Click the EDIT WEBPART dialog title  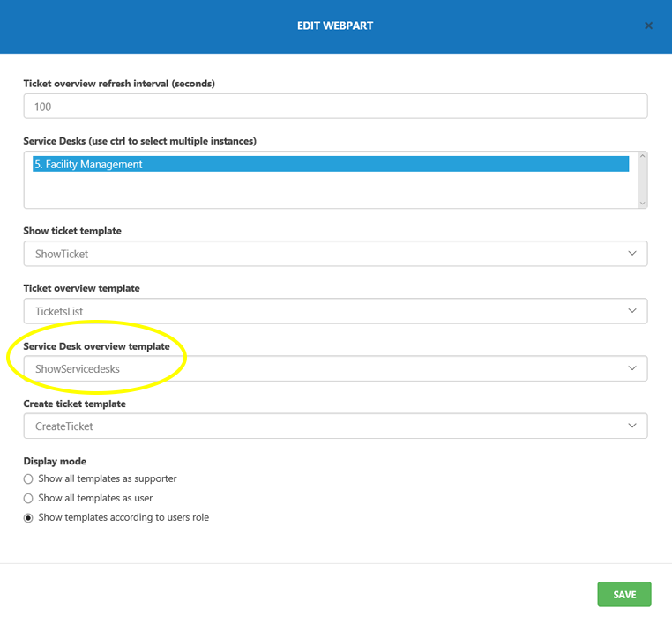tap(335, 26)
